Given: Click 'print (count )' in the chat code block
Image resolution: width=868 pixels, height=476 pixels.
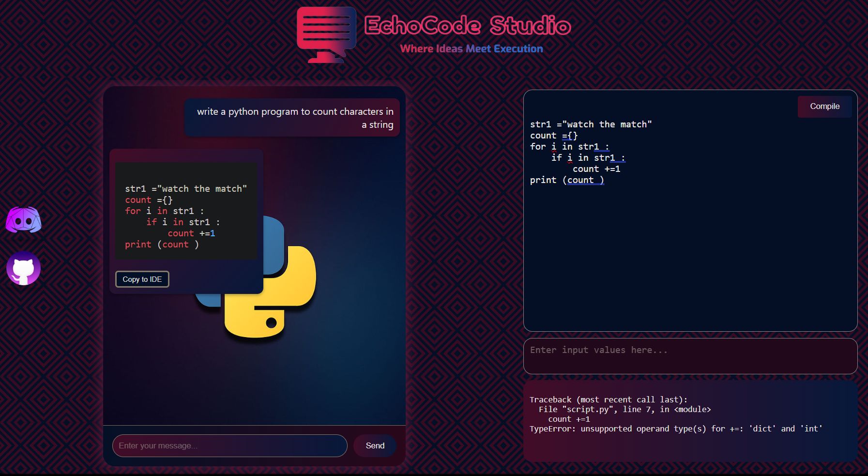Looking at the screenshot, I should 162,245.
